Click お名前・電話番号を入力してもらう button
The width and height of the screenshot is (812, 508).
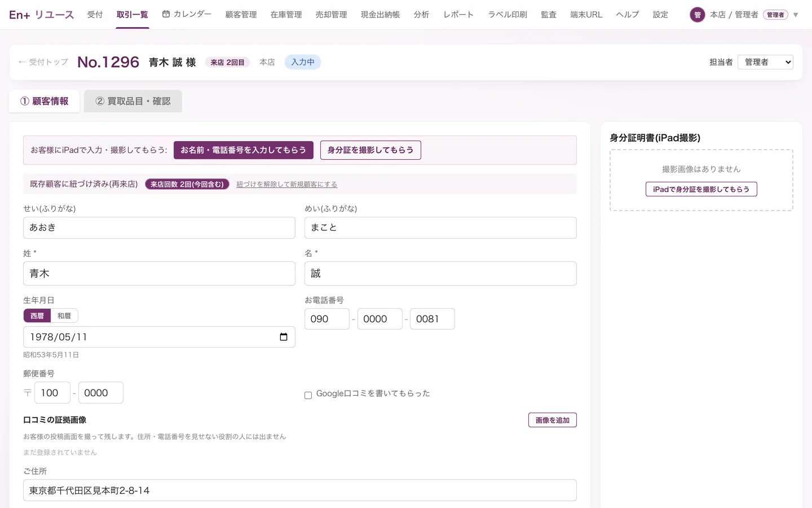[x=244, y=150]
